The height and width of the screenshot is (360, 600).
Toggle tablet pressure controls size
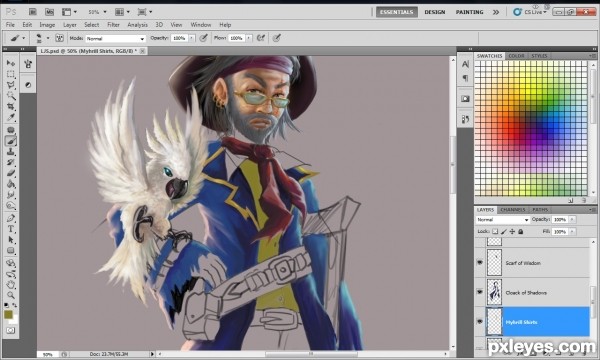(x=277, y=38)
